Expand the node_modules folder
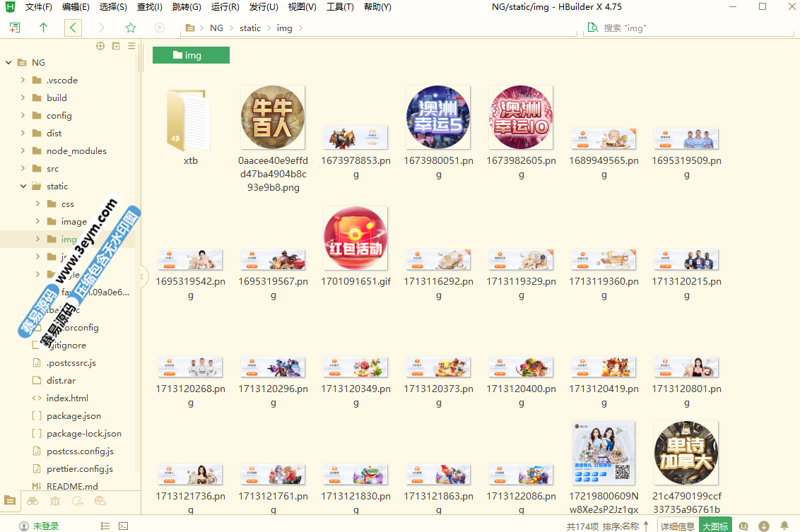800x532 pixels. point(23,151)
